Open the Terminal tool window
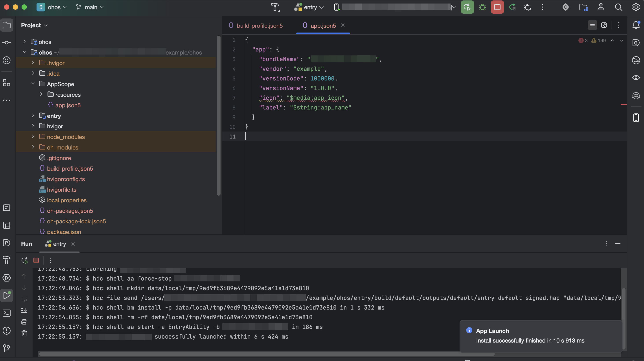This screenshot has height=361, width=644. tap(7, 313)
